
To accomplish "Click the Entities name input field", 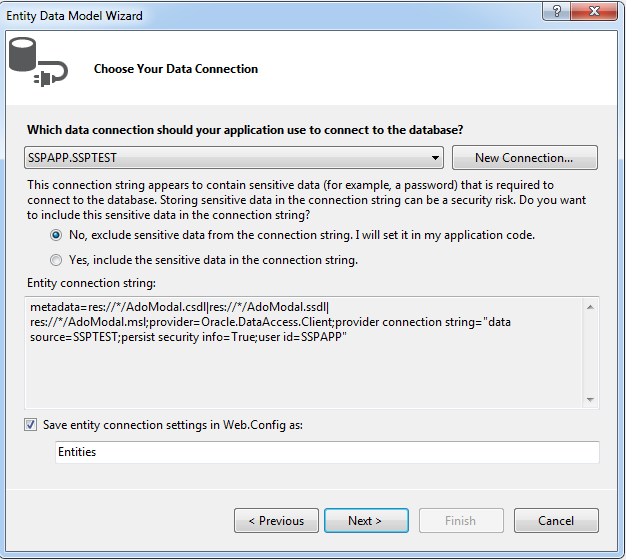I will click(x=327, y=453).
